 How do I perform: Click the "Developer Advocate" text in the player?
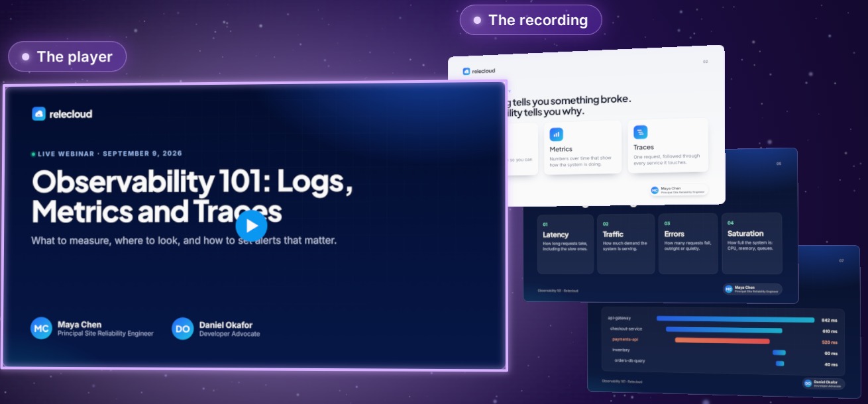[229, 334]
